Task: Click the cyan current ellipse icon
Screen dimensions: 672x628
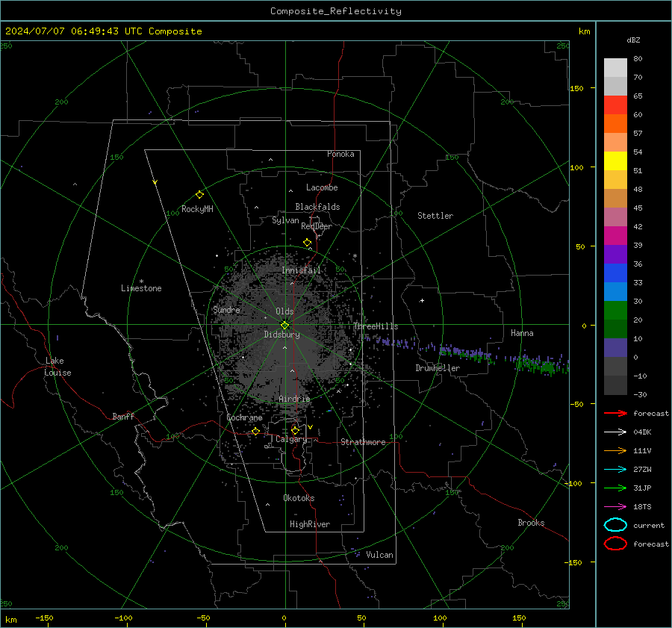Action: click(x=615, y=525)
